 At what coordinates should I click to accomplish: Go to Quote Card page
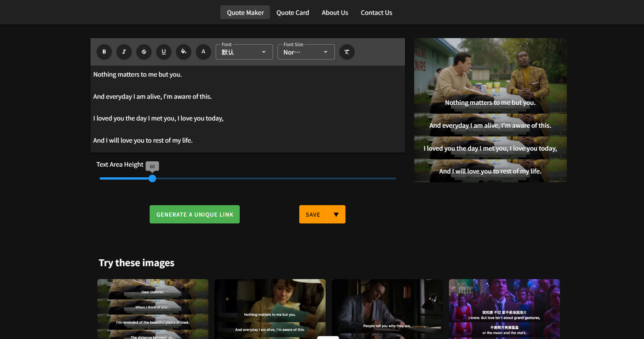point(293,13)
